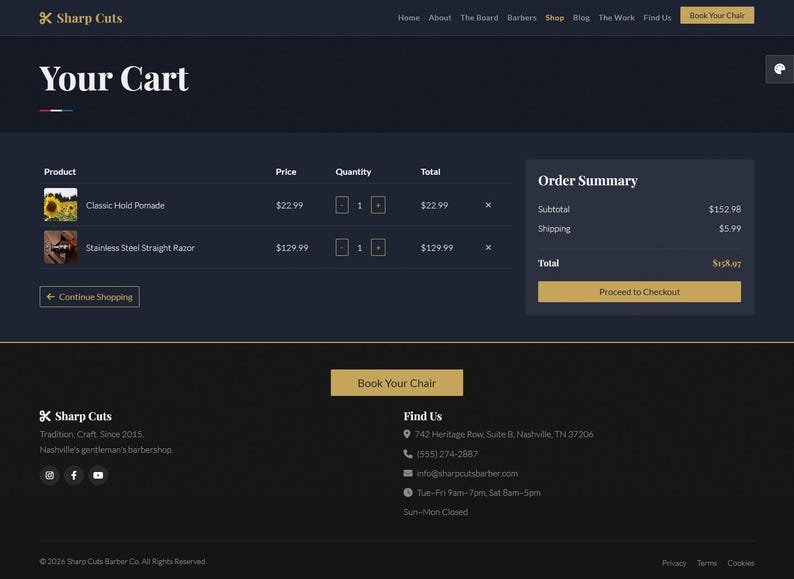Click Stainless Steel Straight Razor name

click(140, 248)
